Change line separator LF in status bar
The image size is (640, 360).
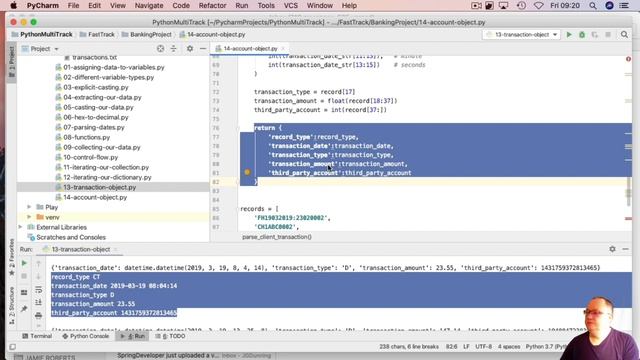[466, 347]
